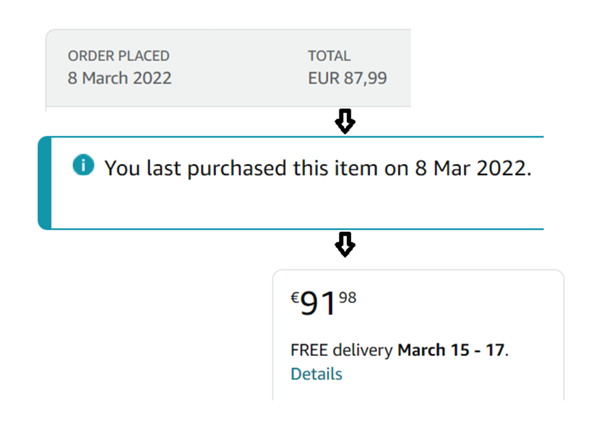Click the ORDER PLACED label

point(119,56)
